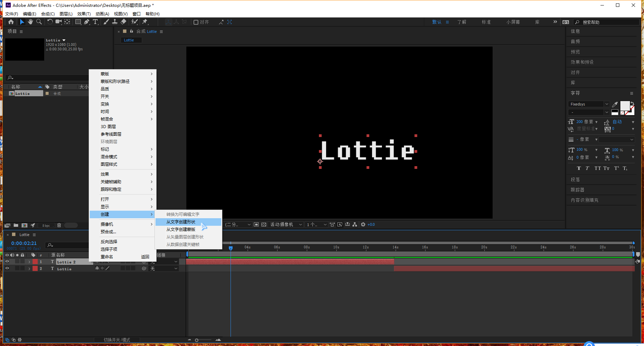Create a new composition from project panel
The image size is (644, 346).
click(x=24, y=225)
